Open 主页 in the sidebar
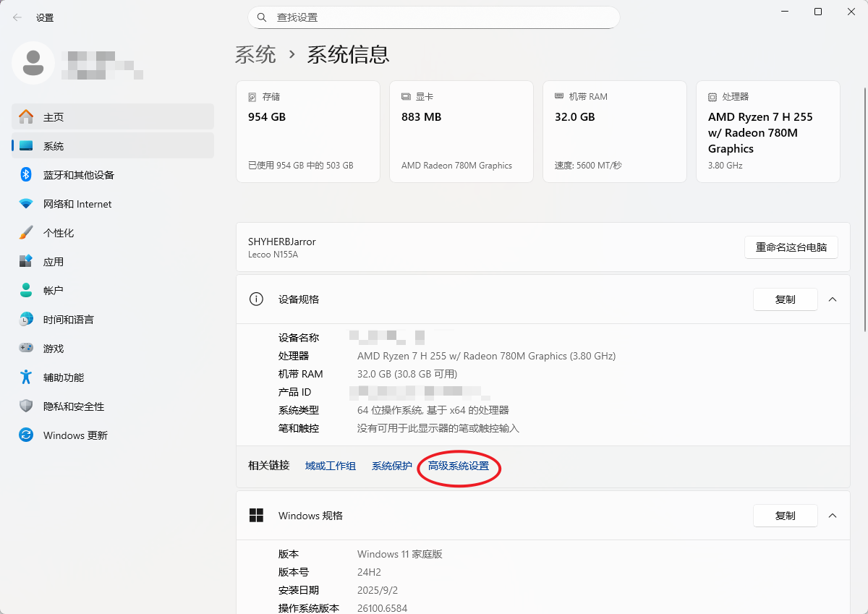The width and height of the screenshot is (868, 614). point(113,116)
